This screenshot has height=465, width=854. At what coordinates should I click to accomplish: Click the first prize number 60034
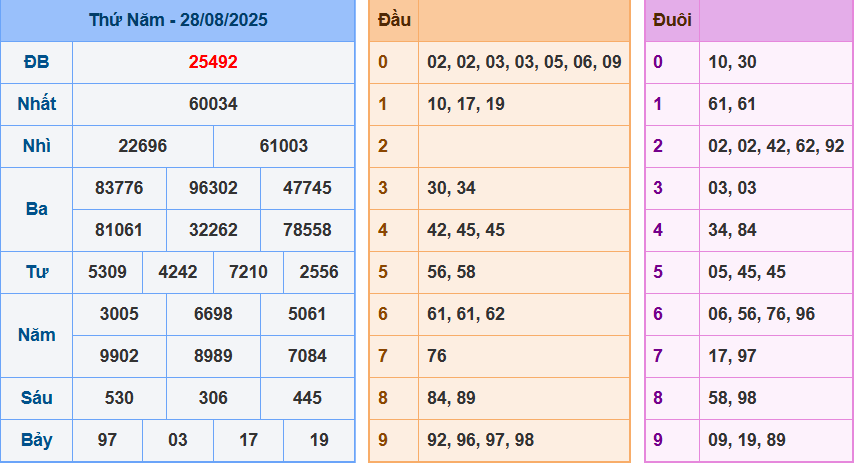click(x=213, y=104)
